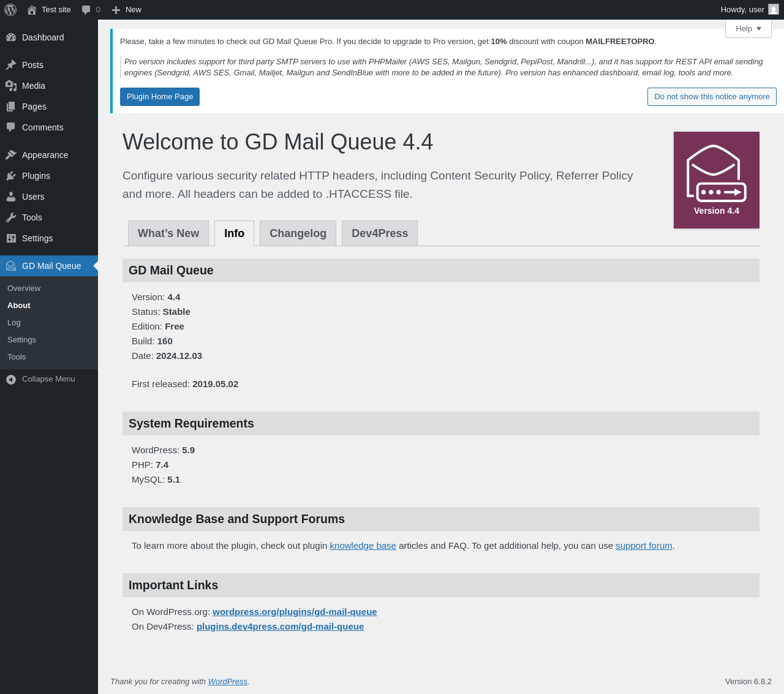Click the Version 6.8.2 footer text

748,682
